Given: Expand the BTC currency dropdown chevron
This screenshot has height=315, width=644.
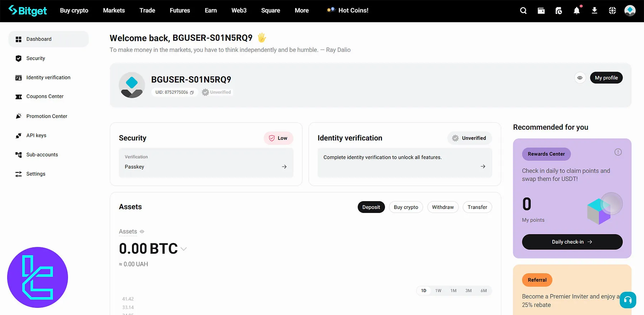Looking at the screenshot, I should pos(184,249).
